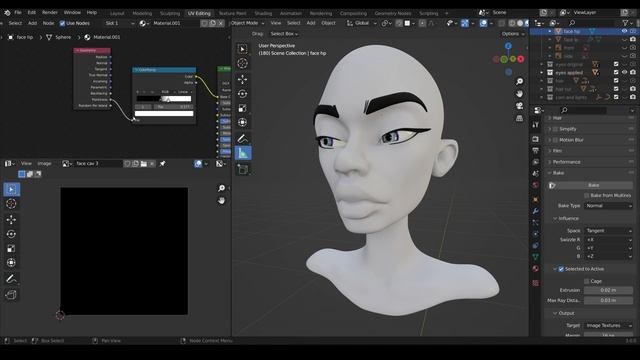Screen dimensions: 640x360
Task: Hide face hp object with eye icon
Action: [x=624, y=31]
